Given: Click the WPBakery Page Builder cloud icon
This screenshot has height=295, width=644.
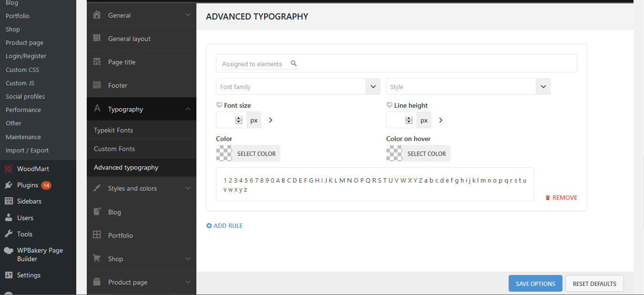Looking at the screenshot, I should (9, 250).
